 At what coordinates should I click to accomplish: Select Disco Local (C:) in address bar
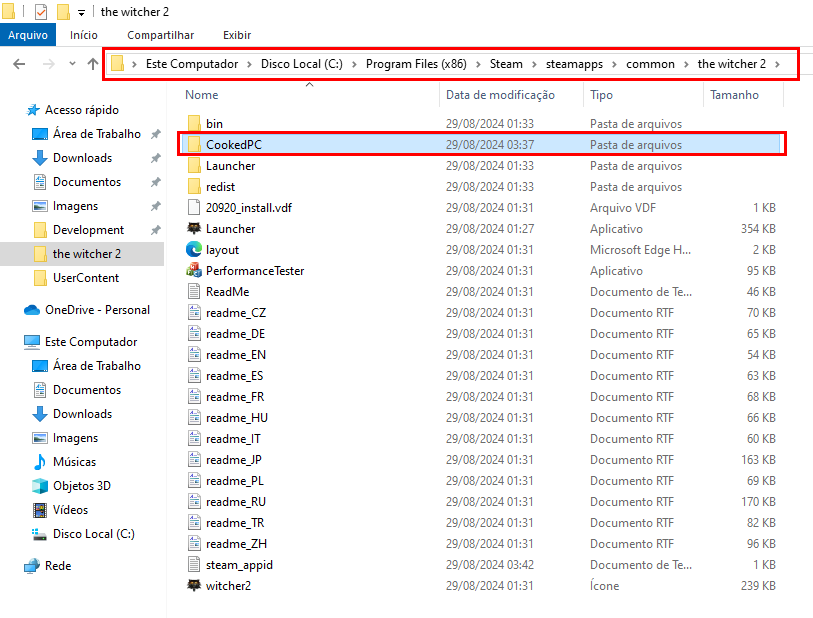(x=301, y=64)
